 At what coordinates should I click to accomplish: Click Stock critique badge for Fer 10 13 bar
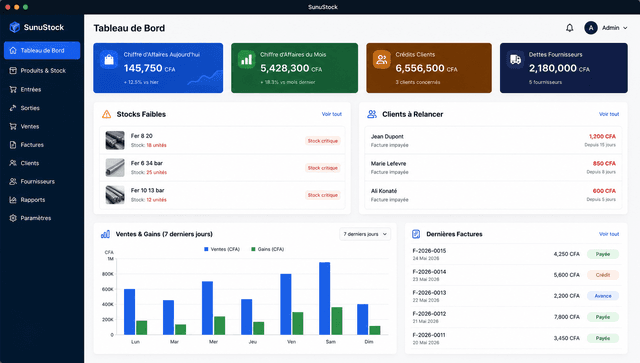pos(322,195)
